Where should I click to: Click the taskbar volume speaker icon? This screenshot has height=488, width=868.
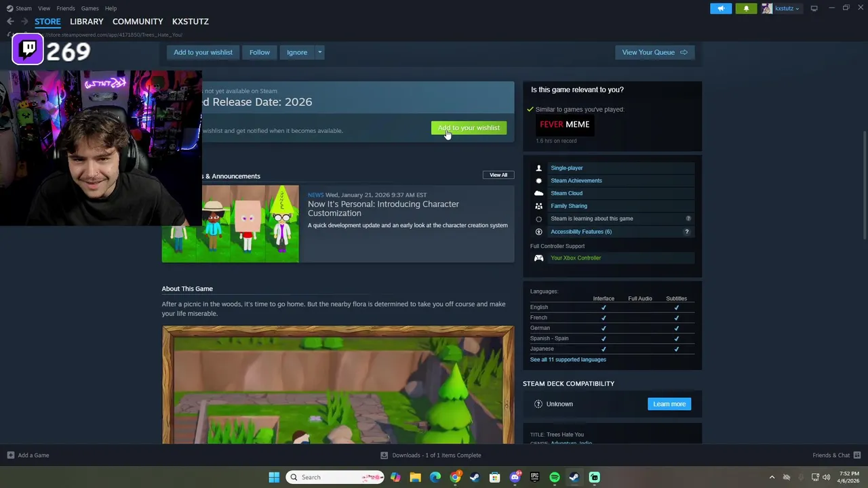[x=826, y=477]
